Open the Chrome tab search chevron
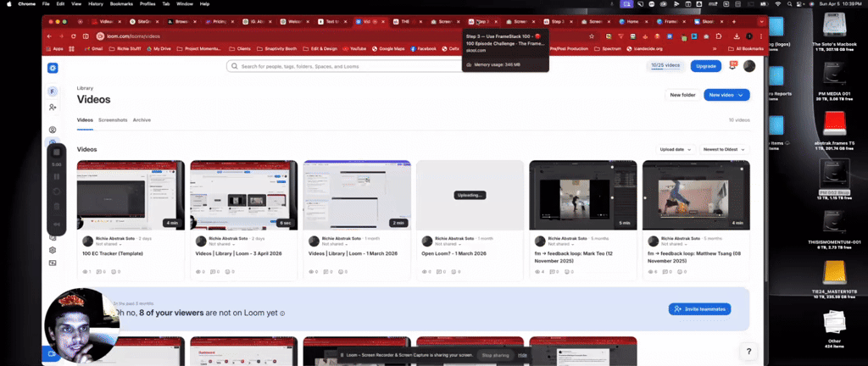Screen dimensions: 868x366 click(762, 21)
